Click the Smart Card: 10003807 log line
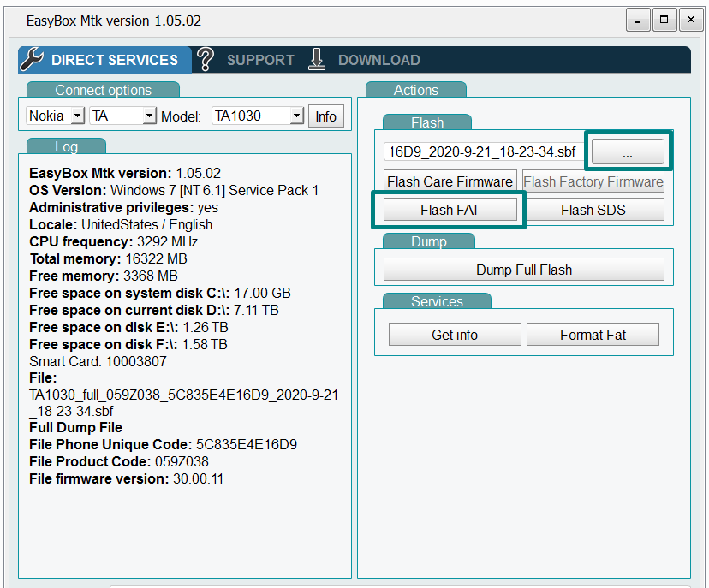The height and width of the screenshot is (588, 709). pyautogui.click(x=98, y=361)
